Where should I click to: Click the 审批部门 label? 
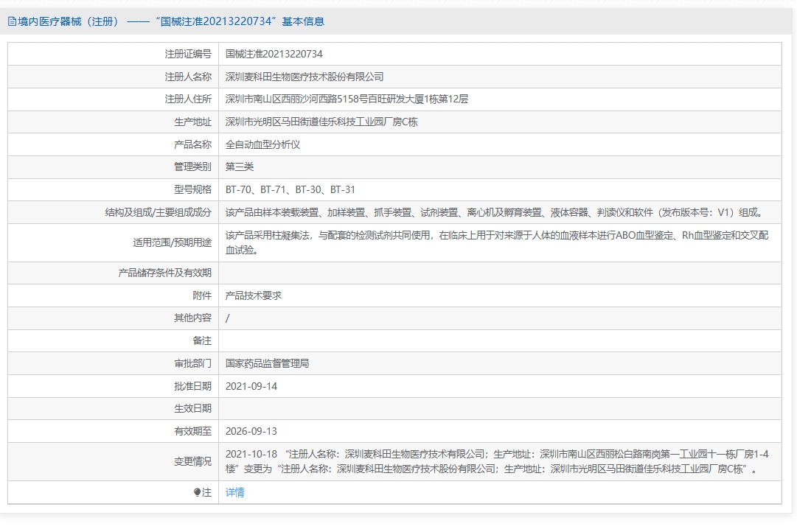[192, 363]
